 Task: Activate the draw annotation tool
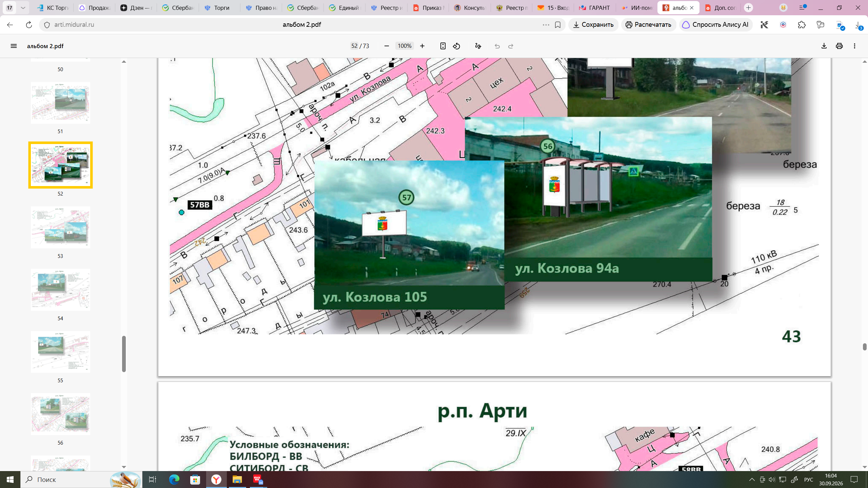(478, 46)
